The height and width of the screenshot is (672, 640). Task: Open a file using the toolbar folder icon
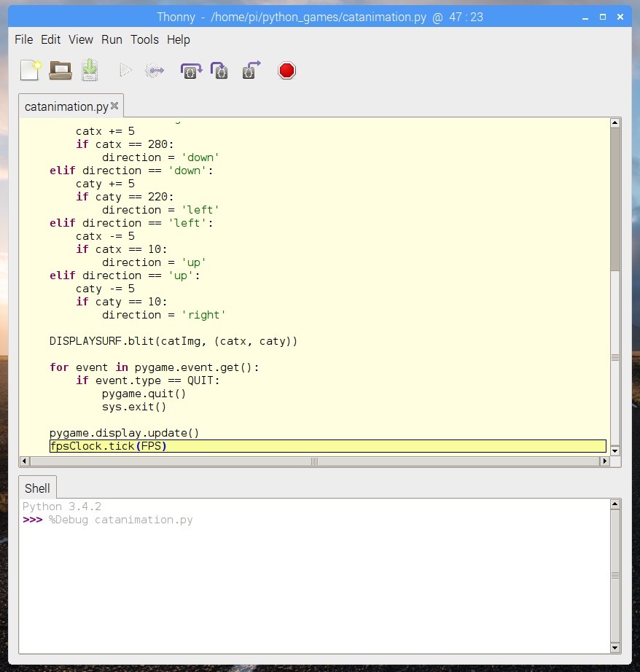pyautogui.click(x=61, y=71)
